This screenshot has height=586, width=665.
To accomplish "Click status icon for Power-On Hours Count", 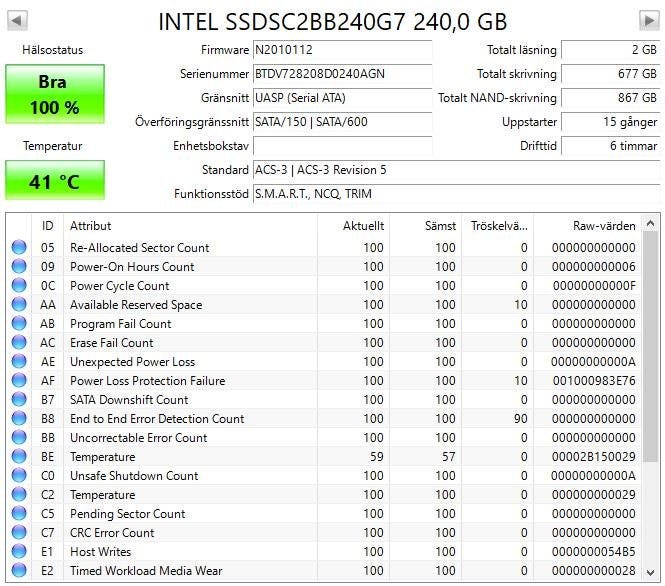I will click(19, 267).
